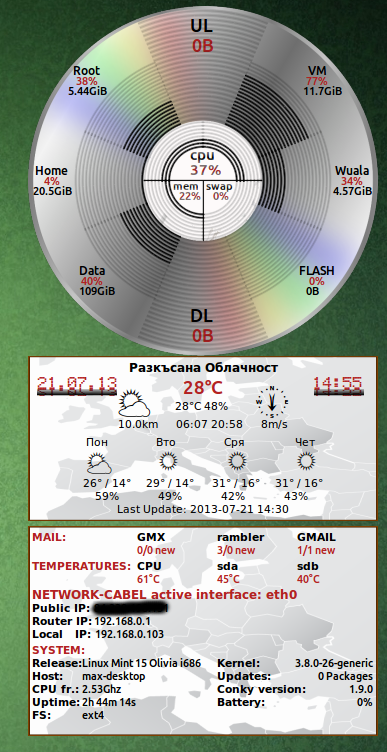Click the Release Linux Mint 15 Olivia text
The width and height of the screenshot is (387, 752).
click(x=141, y=663)
